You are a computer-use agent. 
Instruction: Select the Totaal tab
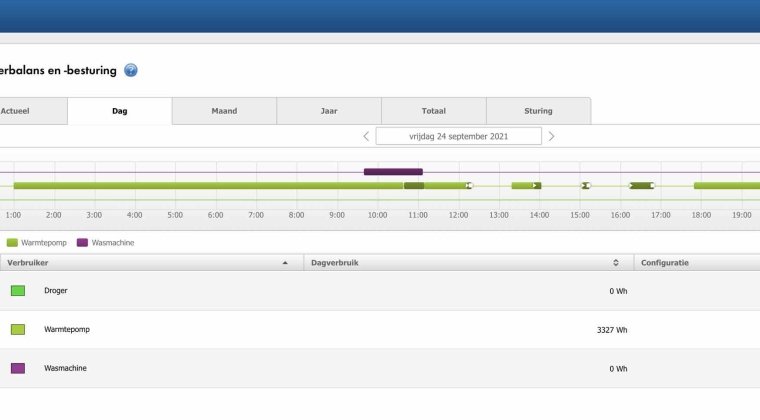click(x=433, y=111)
